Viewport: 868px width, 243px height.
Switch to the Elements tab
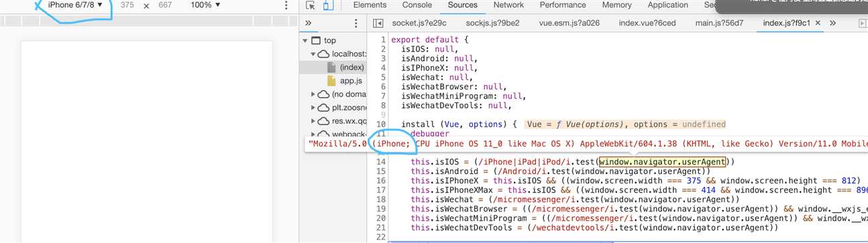point(370,5)
